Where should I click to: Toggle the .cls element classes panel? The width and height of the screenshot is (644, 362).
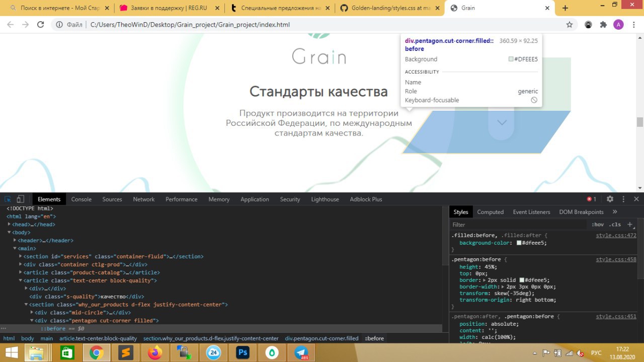tap(615, 225)
